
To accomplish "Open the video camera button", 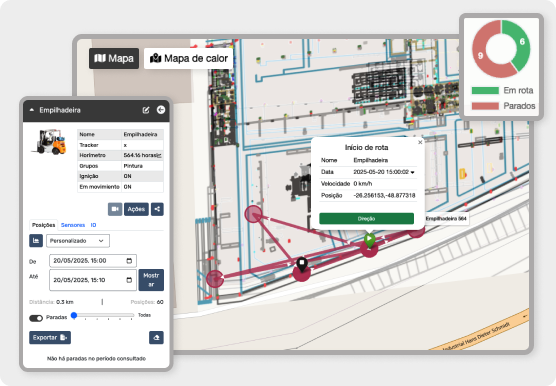I will pyautogui.click(x=115, y=209).
